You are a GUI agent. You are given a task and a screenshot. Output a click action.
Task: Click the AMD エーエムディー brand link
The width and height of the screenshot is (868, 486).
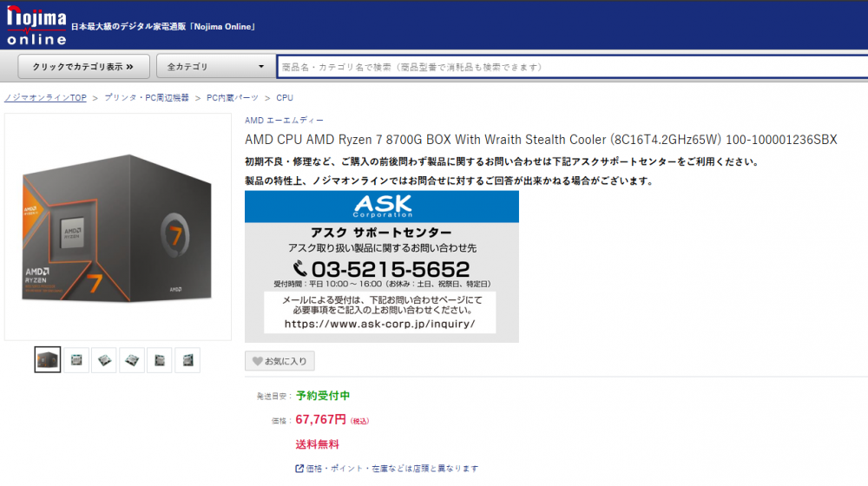284,120
